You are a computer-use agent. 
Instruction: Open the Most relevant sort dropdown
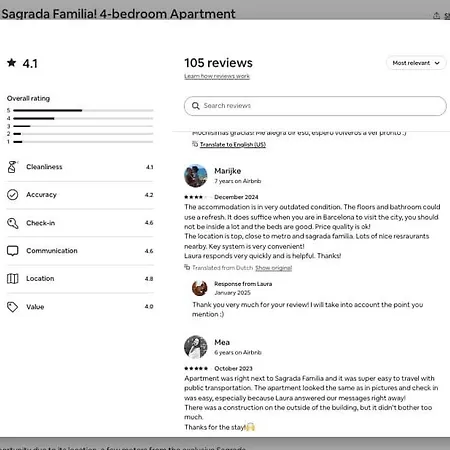click(x=416, y=63)
